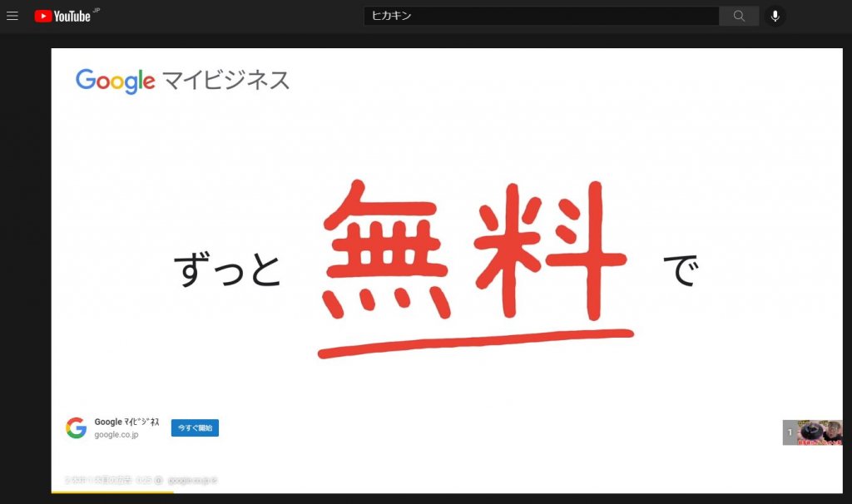Click the search box containing ヒカキン
The width and height of the screenshot is (852, 504).
click(541, 16)
